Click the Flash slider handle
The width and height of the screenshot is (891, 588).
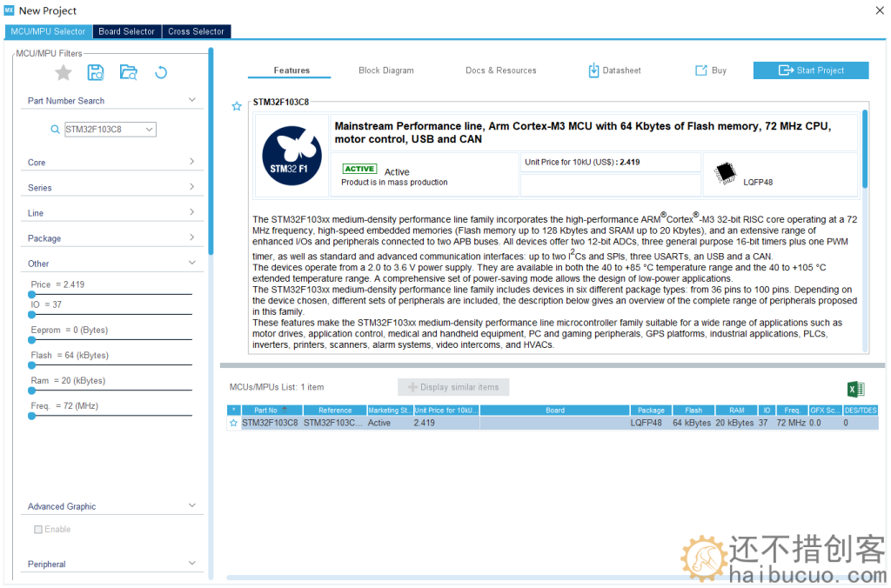pyautogui.click(x=32, y=365)
